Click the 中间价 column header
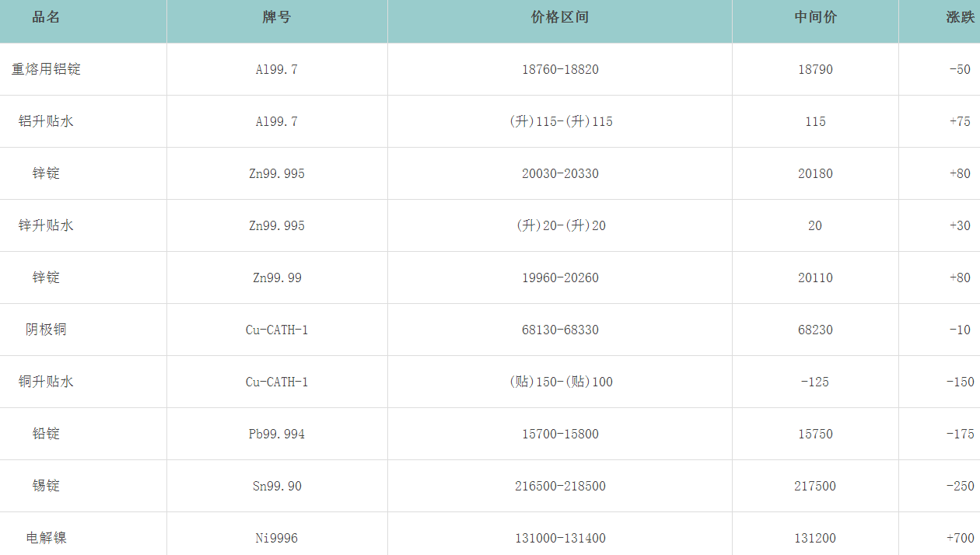The width and height of the screenshot is (980, 555). tap(815, 17)
